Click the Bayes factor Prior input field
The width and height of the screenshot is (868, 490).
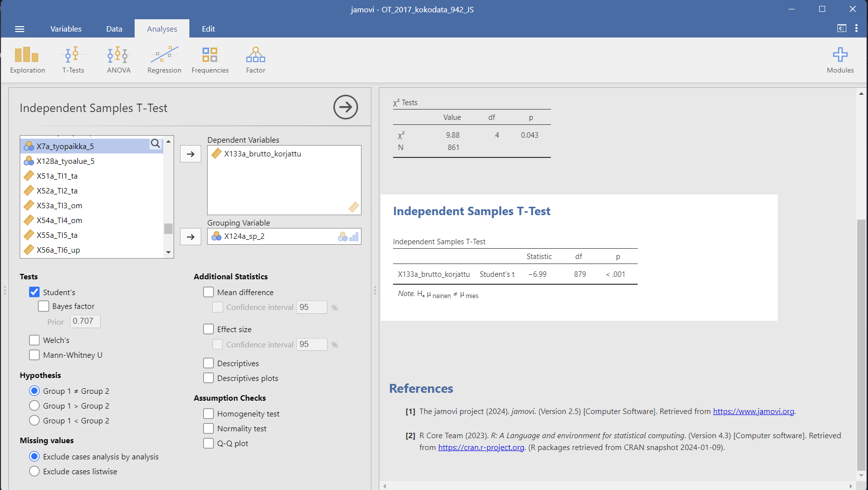[x=85, y=321]
